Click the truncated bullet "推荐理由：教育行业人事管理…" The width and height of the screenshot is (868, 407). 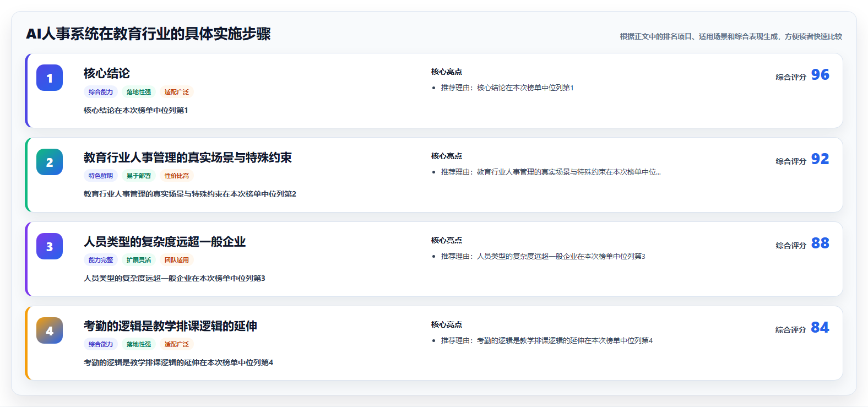[x=551, y=172]
